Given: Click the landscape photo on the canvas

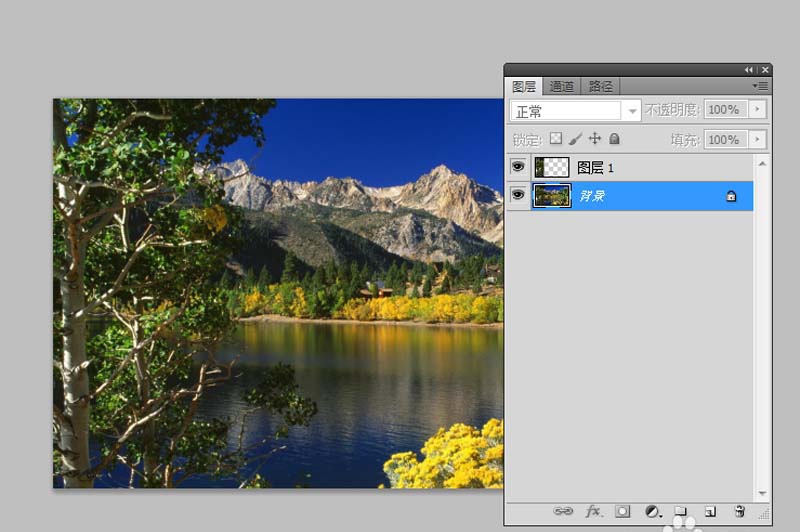Looking at the screenshot, I should click(278, 293).
